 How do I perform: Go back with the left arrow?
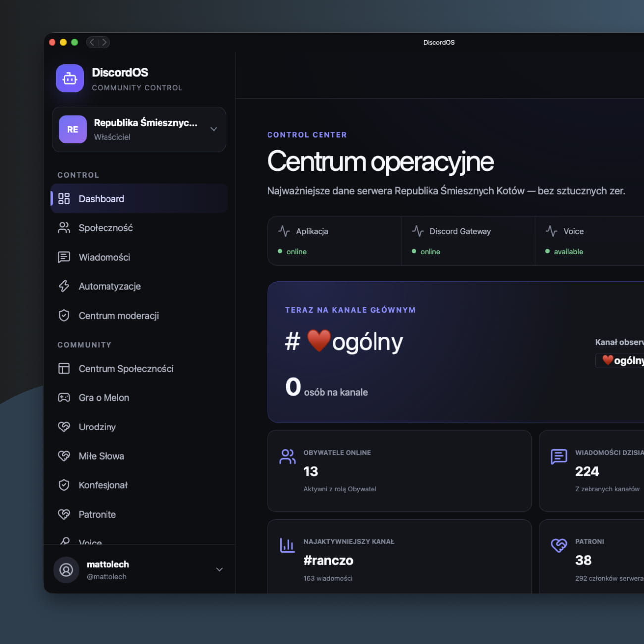click(x=92, y=42)
